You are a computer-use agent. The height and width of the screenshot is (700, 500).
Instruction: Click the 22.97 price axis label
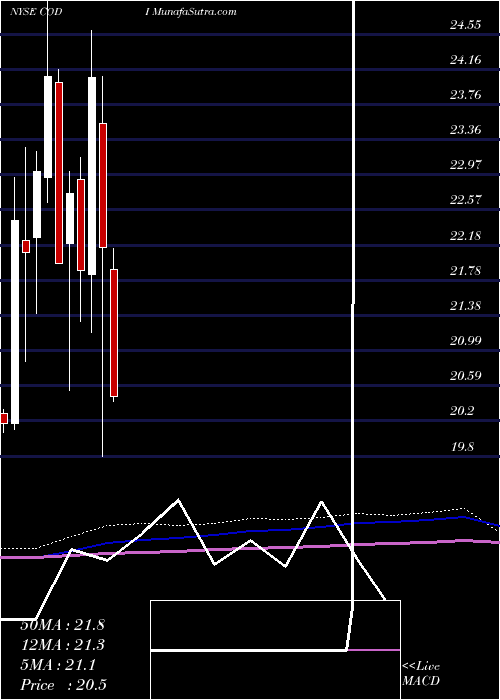coord(465,165)
